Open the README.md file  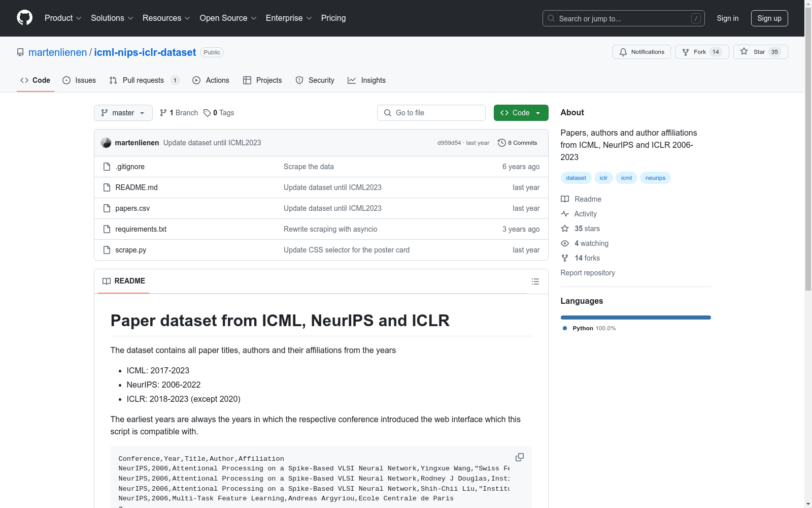pyautogui.click(x=137, y=187)
